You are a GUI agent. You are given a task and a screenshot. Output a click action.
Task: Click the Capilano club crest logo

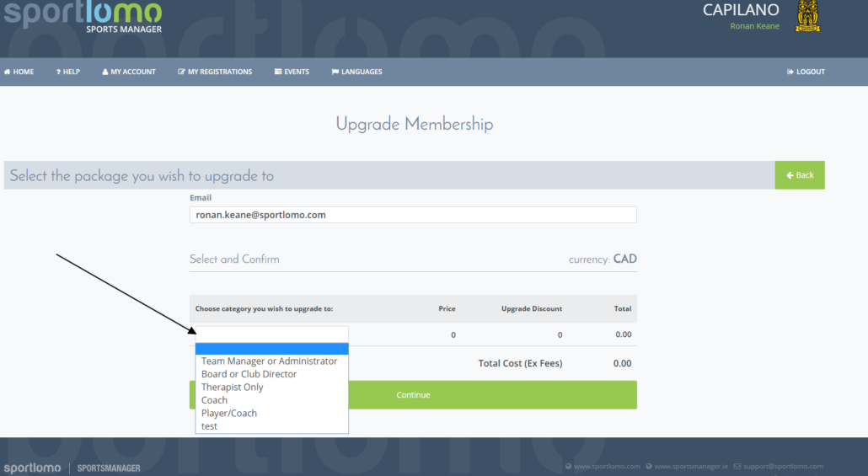(807, 16)
